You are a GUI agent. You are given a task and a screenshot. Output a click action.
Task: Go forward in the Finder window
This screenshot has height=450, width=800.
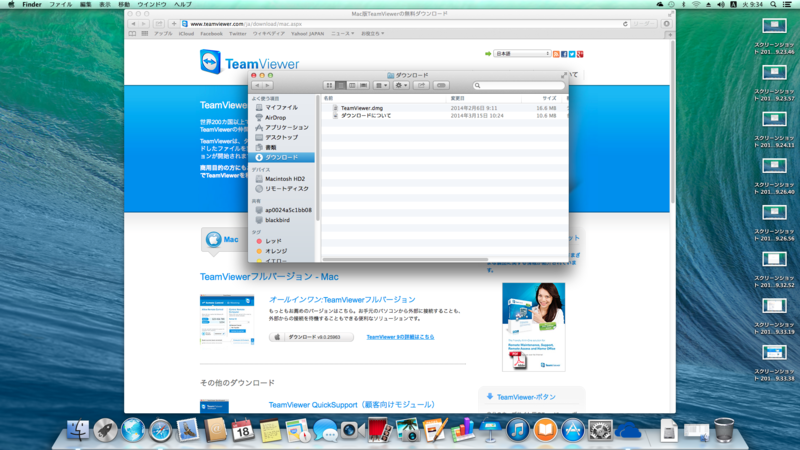coord(268,86)
